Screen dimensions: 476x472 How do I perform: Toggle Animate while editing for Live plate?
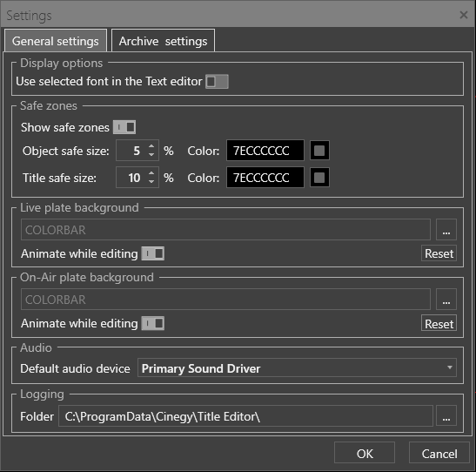153,253
